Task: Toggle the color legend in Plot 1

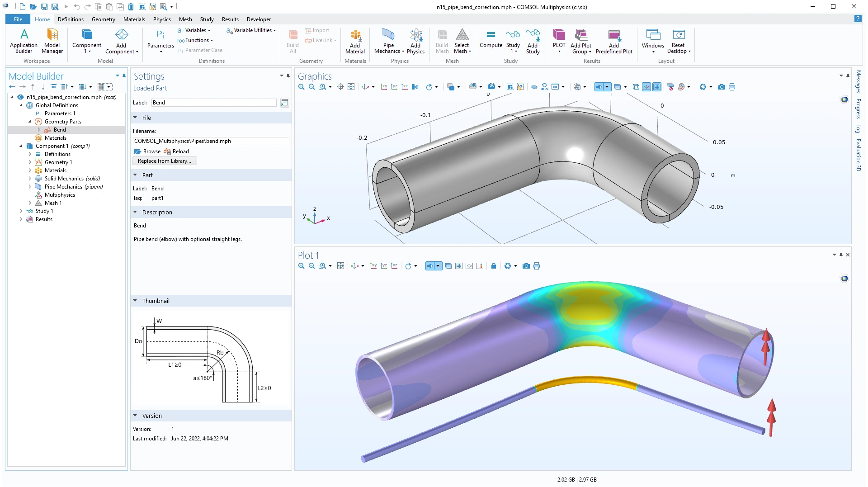Action: point(480,266)
